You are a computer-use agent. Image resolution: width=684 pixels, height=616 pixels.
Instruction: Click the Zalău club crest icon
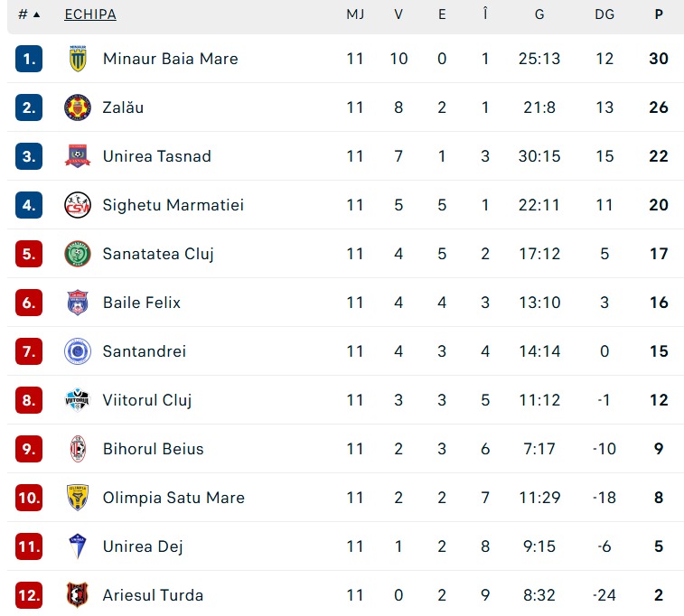[x=78, y=107]
